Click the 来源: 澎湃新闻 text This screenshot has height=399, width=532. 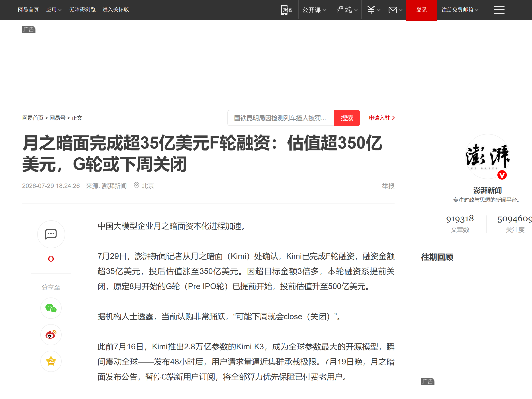point(106,186)
